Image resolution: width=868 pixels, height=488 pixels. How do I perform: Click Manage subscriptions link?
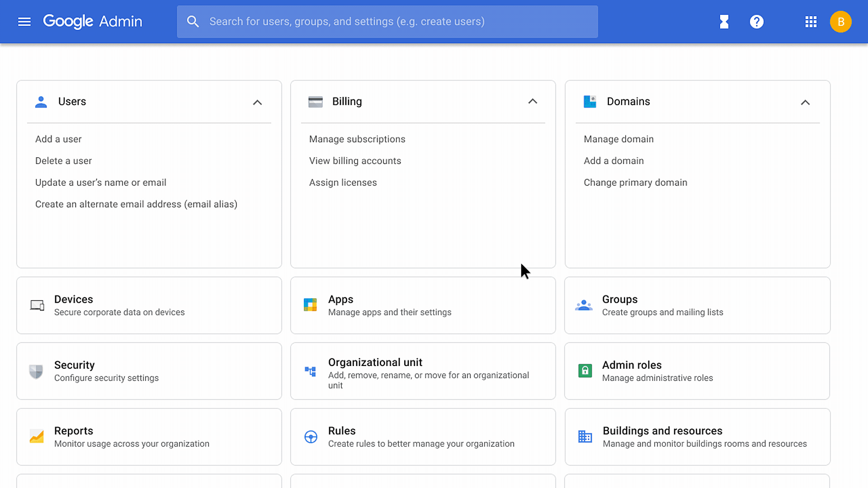[x=357, y=139]
